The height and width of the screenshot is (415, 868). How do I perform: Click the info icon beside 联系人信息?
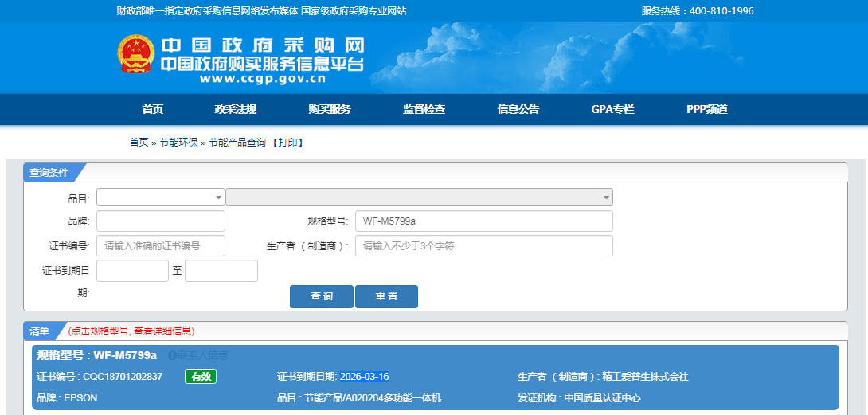click(171, 355)
